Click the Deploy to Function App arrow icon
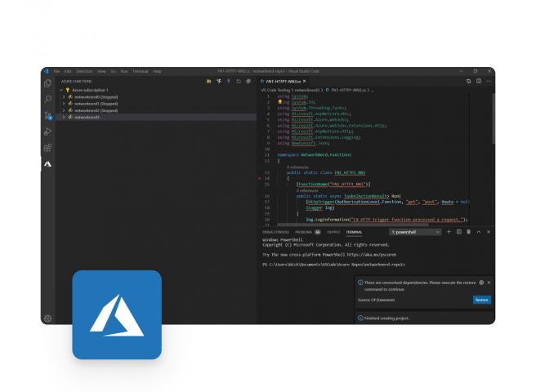Screen dimensions: 536x392 click(229, 82)
